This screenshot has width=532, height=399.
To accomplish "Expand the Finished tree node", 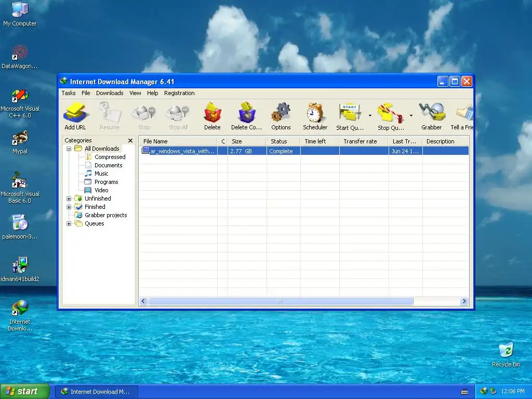I will point(69,207).
